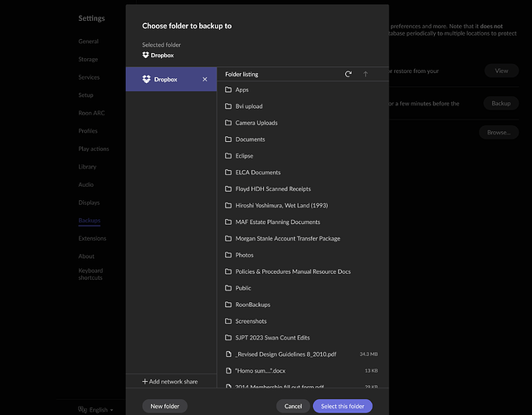Click the Apps folder icon
532x415 pixels.
tap(228, 90)
